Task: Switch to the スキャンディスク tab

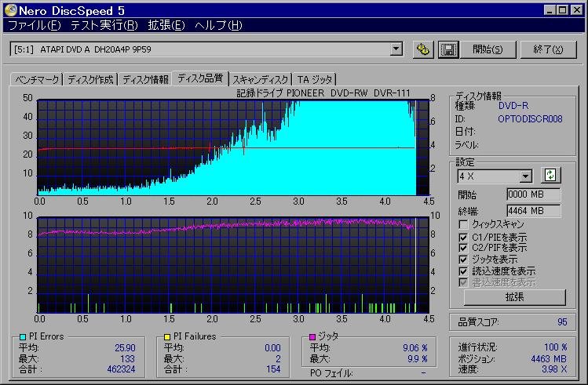Action: coord(261,80)
